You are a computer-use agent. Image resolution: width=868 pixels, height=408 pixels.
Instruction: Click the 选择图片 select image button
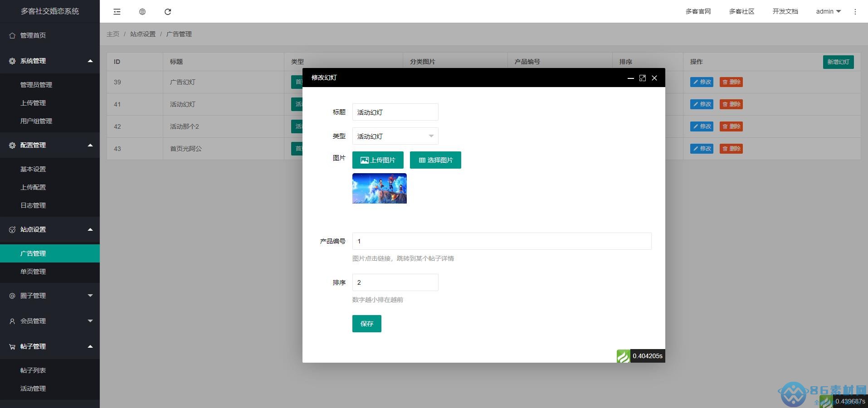coord(435,160)
